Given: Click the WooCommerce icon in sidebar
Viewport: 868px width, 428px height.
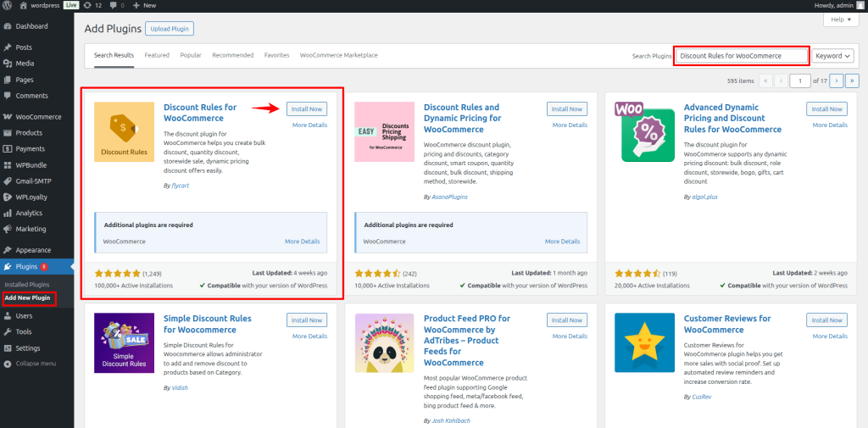Looking at the screenshot, I should coord(8,117).
